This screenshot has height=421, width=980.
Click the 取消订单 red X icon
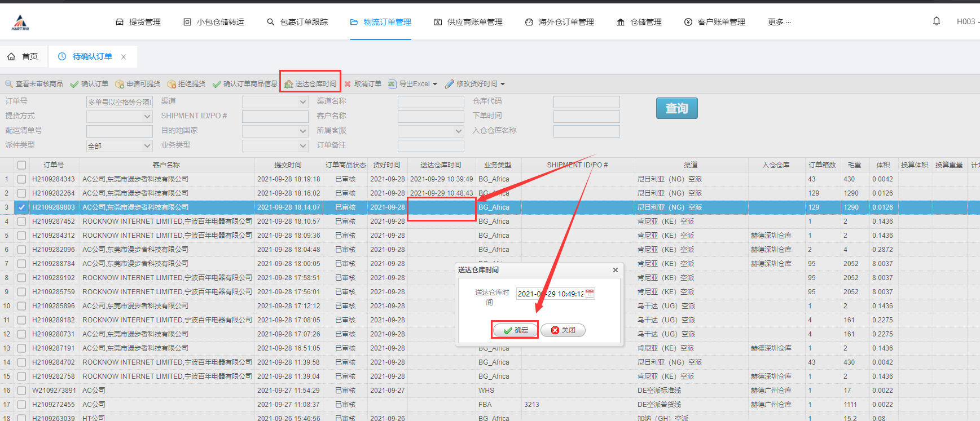(x=348, y=84)
